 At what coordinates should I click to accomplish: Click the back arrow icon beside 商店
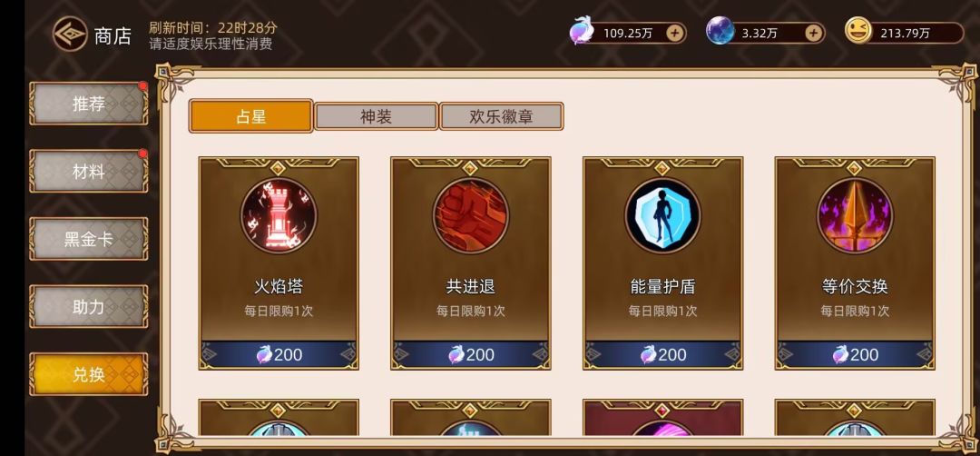coord(69,34)
